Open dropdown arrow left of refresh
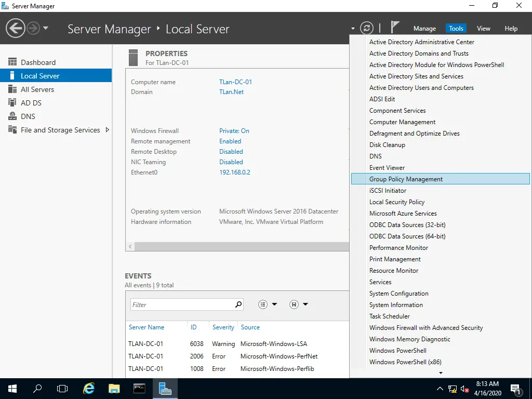The height and width of the screenshot is (399, 532). 353,29
